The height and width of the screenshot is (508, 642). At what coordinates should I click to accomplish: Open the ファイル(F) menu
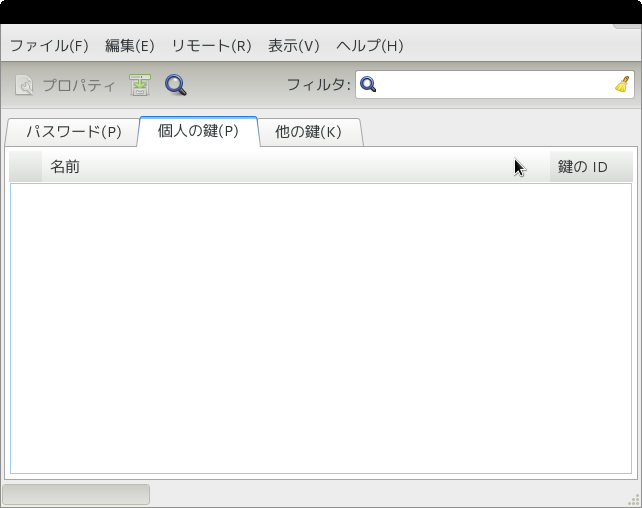click(49, 45)
